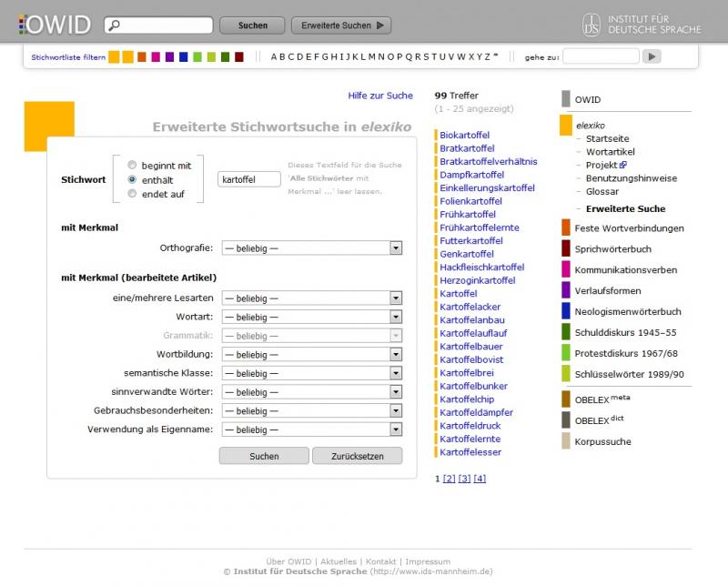Open the Kontakt footer link
The width and height of the screenshot is (728, 586).
(380, 561)
